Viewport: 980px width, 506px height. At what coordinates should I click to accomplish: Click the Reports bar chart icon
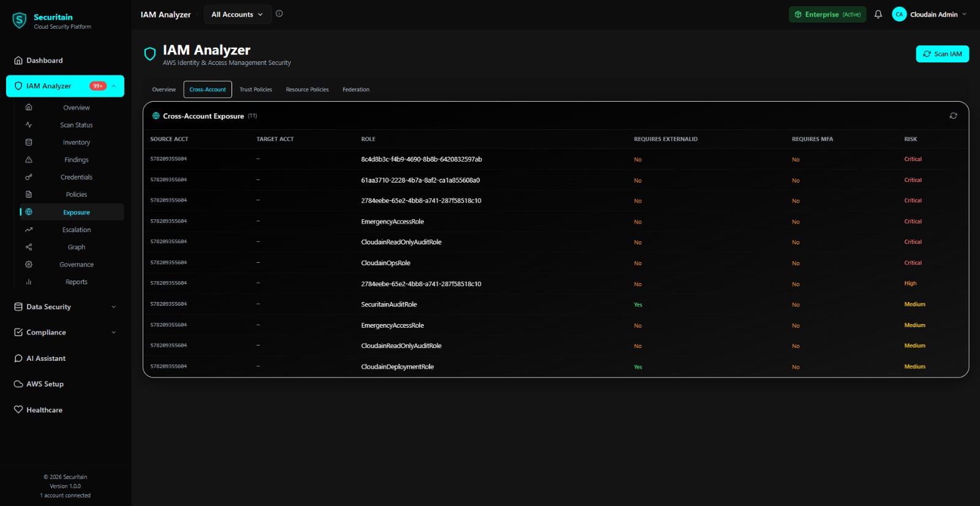pos(29,282)
